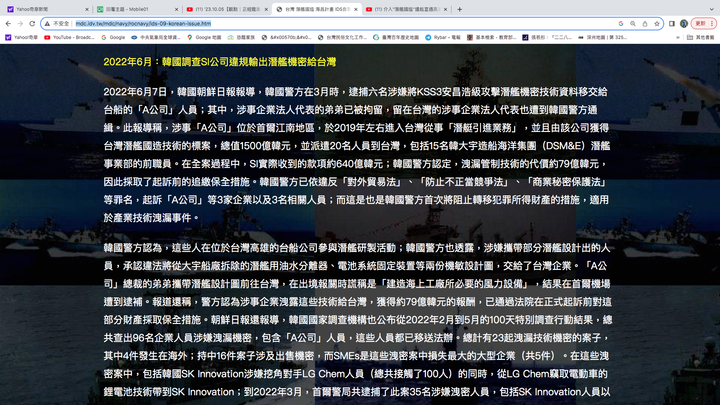
Task: Open the Yahoo!奇摩 bookmark
Action: pos(22,37)
